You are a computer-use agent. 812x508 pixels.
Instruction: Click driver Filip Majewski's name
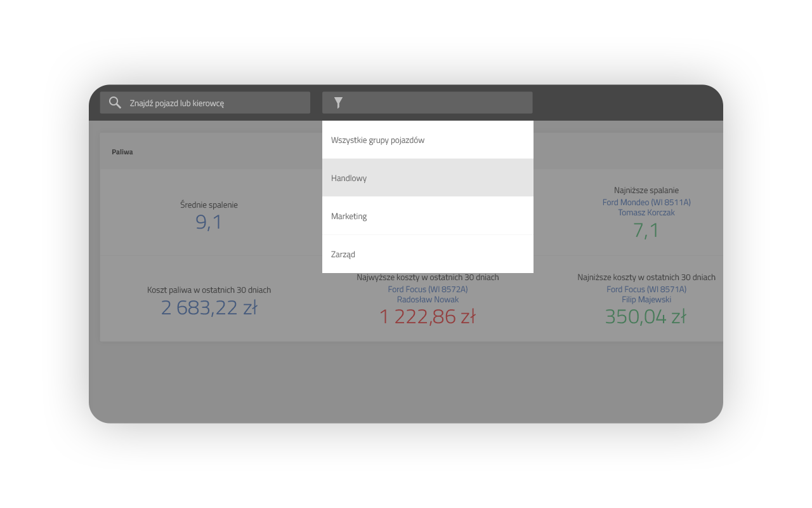[646, 300]
